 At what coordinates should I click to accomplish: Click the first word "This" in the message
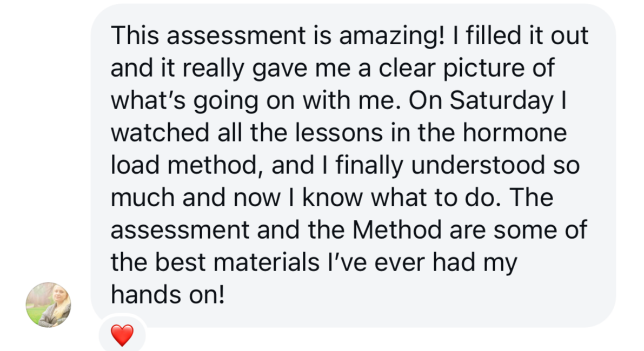(135, 35)
